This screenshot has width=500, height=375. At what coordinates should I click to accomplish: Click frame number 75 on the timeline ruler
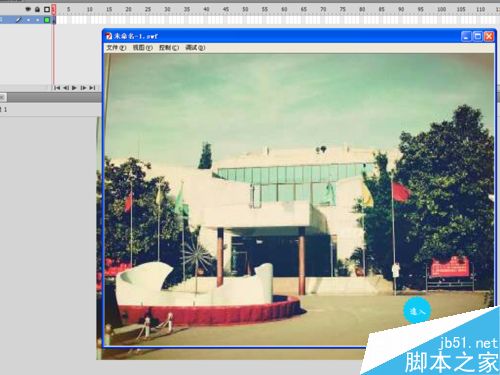(343, 9)
